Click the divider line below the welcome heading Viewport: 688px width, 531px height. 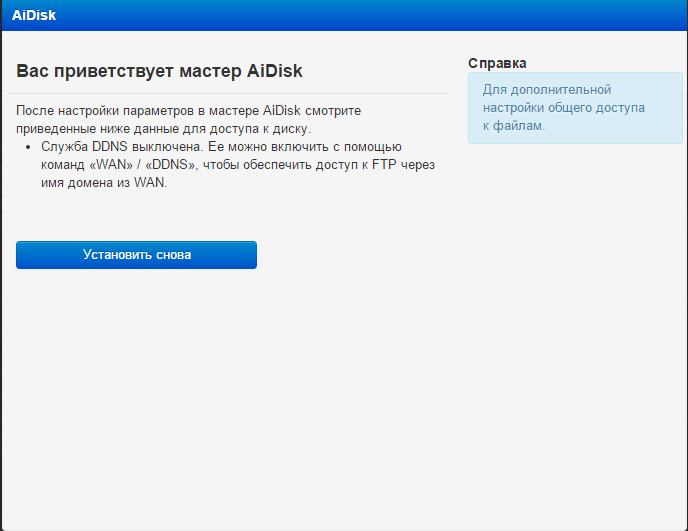[x=230, y=93]
